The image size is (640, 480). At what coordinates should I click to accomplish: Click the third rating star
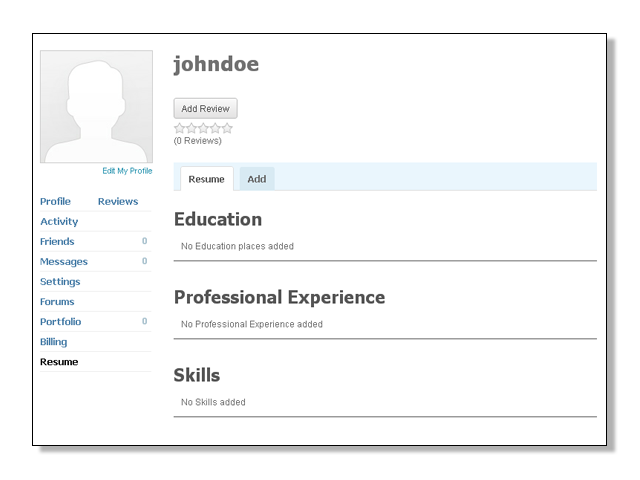tap(203, 128)
